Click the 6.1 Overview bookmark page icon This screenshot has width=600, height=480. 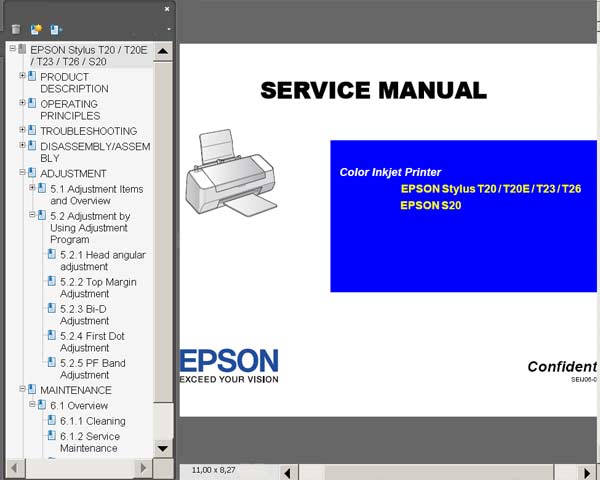[x=42, y=405]
